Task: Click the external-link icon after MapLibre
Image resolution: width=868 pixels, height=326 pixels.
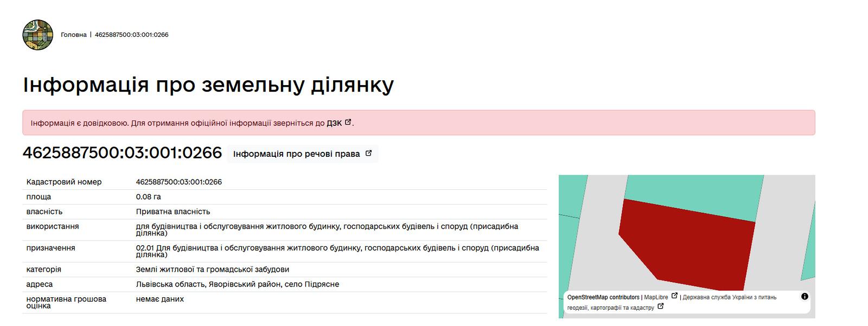Action: click(674, 296)
